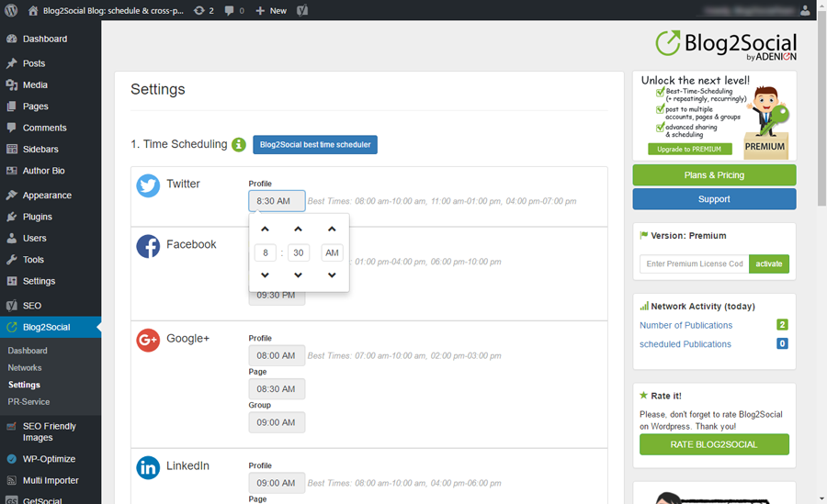Screen dimensions: 827x504
Task: Click Blog2Social best time scheduler button
Action: 315,144
